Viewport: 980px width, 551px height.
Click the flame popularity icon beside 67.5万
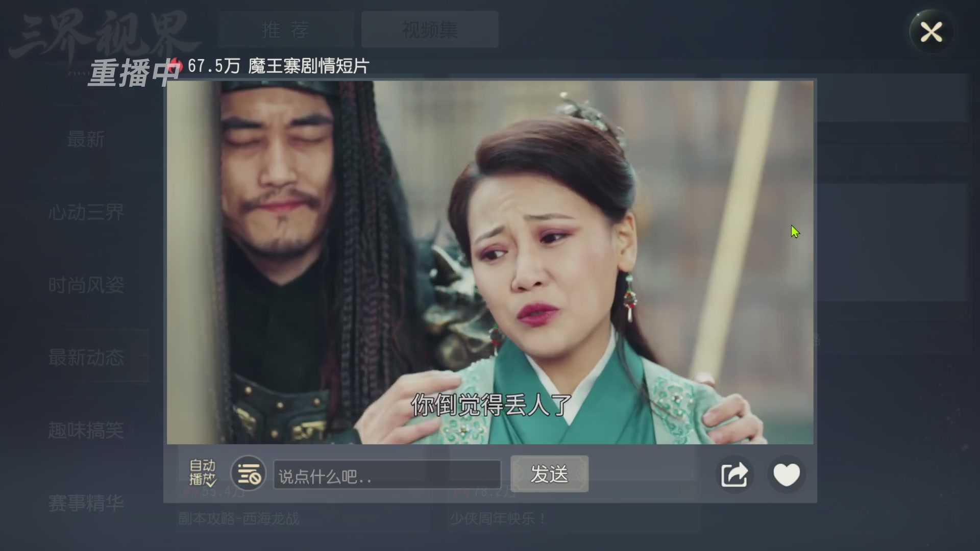click(177, 66)
